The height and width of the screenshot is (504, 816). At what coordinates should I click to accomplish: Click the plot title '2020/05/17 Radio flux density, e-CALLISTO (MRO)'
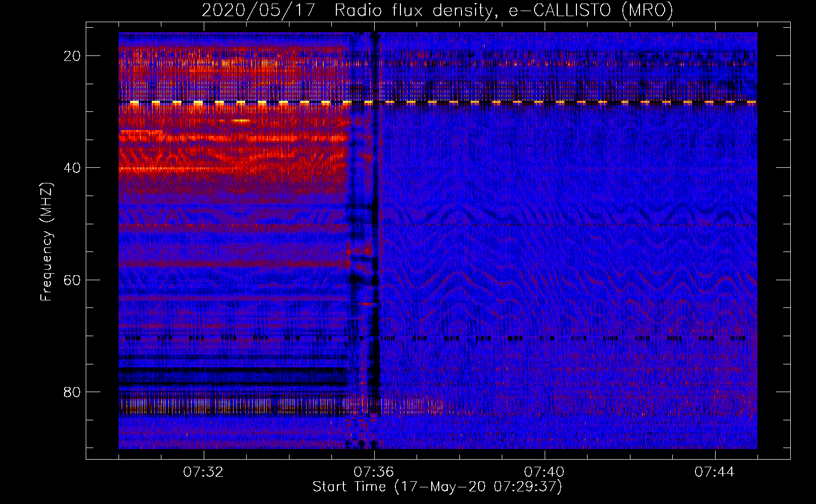[437, 10]
